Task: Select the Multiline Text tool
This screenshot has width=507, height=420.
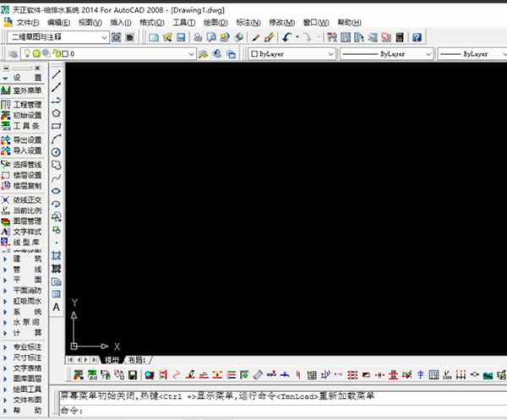Action: coord(57,307)
